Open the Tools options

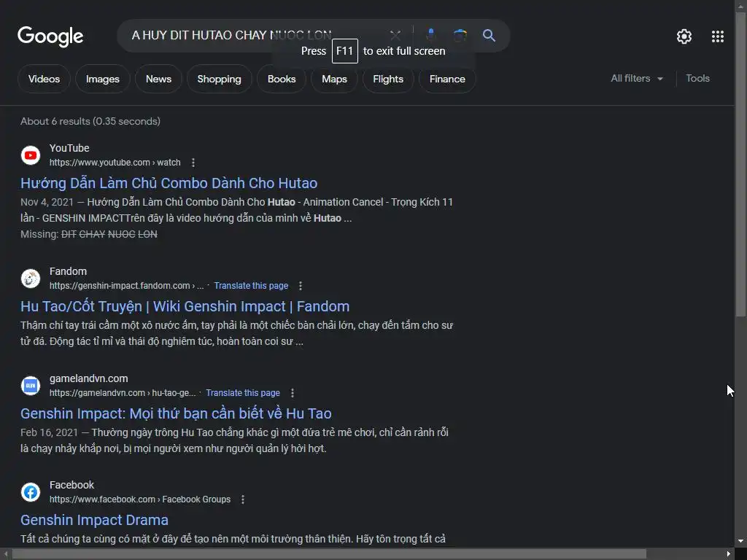(697, 79)
